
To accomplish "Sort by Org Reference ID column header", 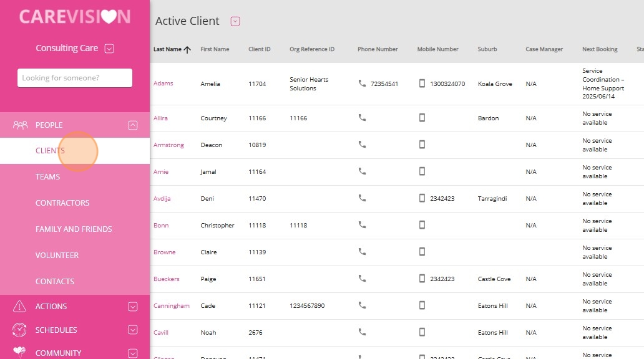I will tap(312, 49).
